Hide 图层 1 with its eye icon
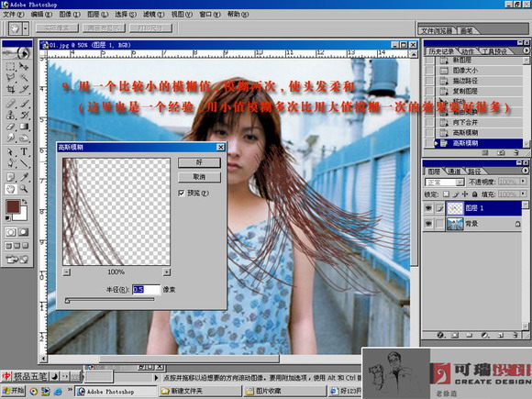The width and height of the screenshot is (532, 399). (x=428, y=208)
